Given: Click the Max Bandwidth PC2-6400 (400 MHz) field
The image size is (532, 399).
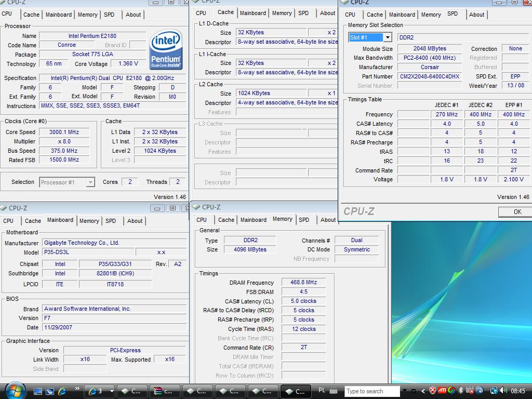Looking at the screenshot, I should tap(430, 58).
